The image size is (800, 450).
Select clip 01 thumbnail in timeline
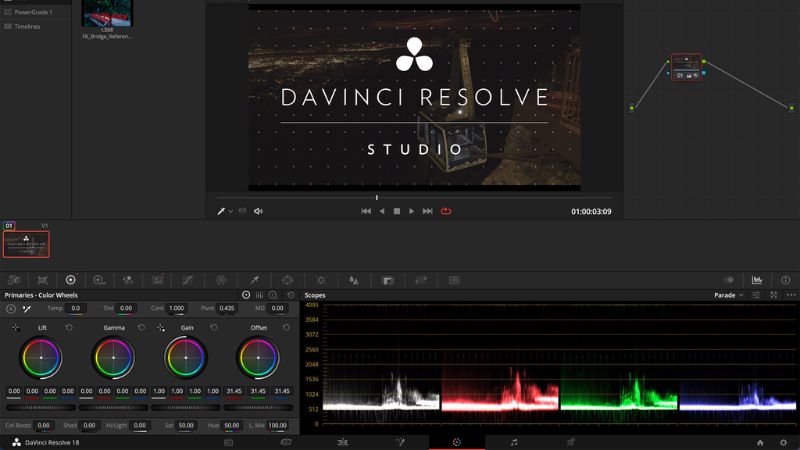pos(26,244)
